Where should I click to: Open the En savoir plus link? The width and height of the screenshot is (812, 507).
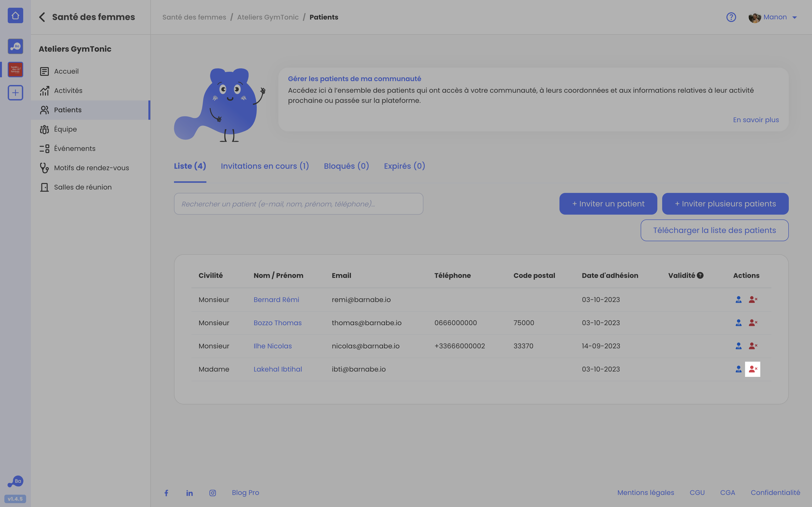756,120
